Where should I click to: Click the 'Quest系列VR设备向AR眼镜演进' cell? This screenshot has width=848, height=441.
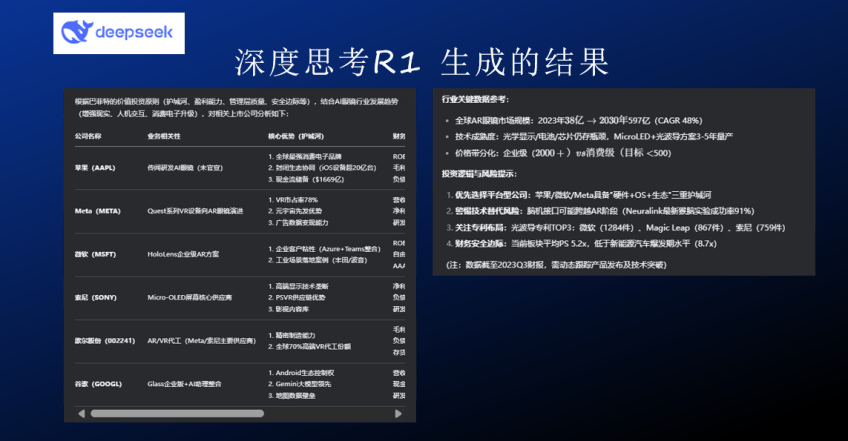coord(195,211)
